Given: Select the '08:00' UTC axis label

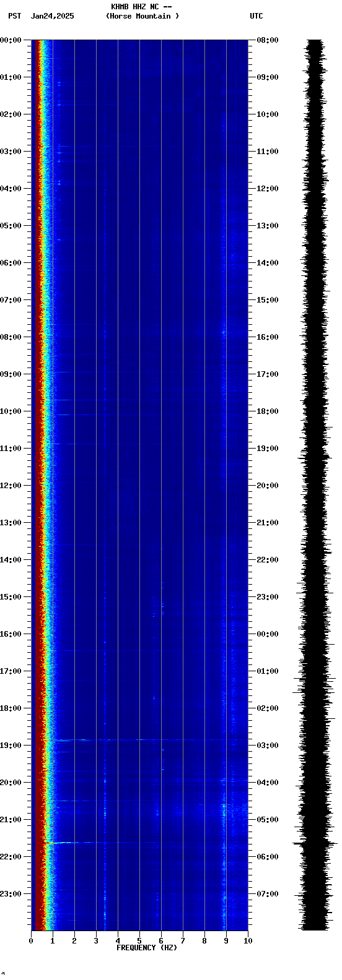Looking at the screenshot, I should [268, 40].
